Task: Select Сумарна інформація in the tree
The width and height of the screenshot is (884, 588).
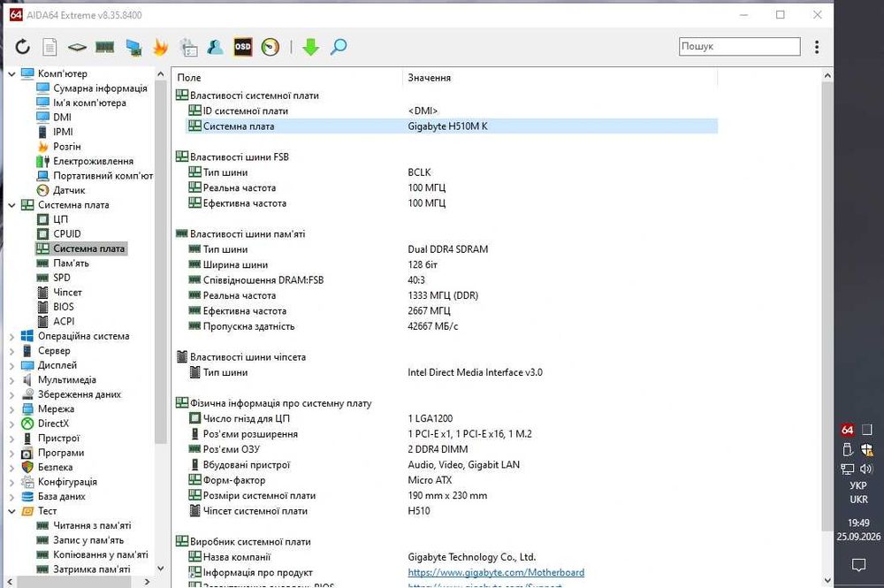Action: [x=100, y=88]
